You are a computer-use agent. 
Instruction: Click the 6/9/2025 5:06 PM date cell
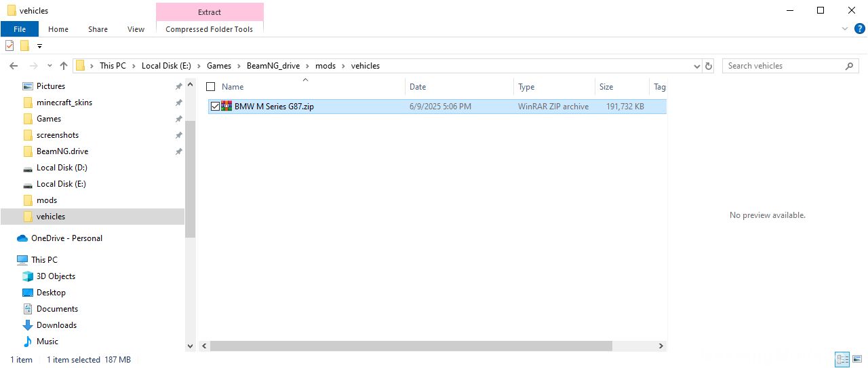(440, 107)
